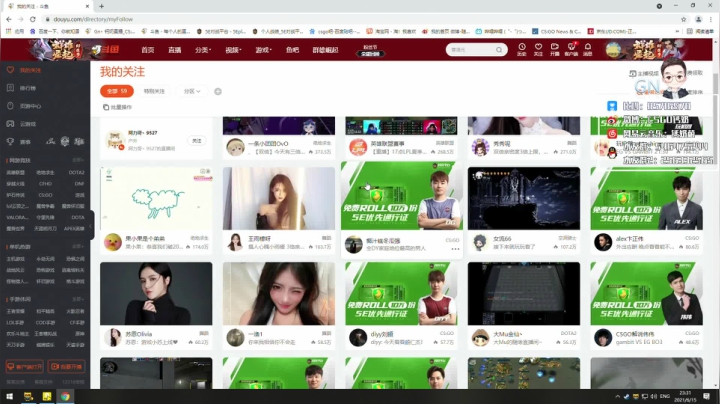Screen dimensions: 720x404
Task: Open a new browser tab
Action: click(101, 6)
